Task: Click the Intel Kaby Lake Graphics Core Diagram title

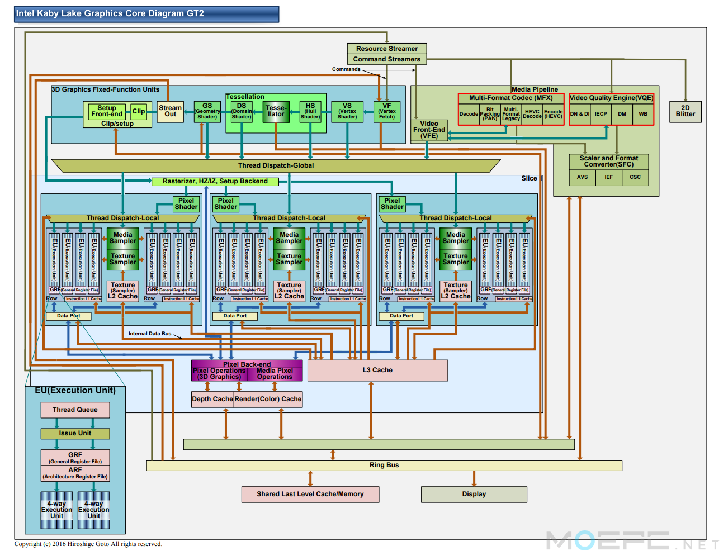Action: click(146, 14)
